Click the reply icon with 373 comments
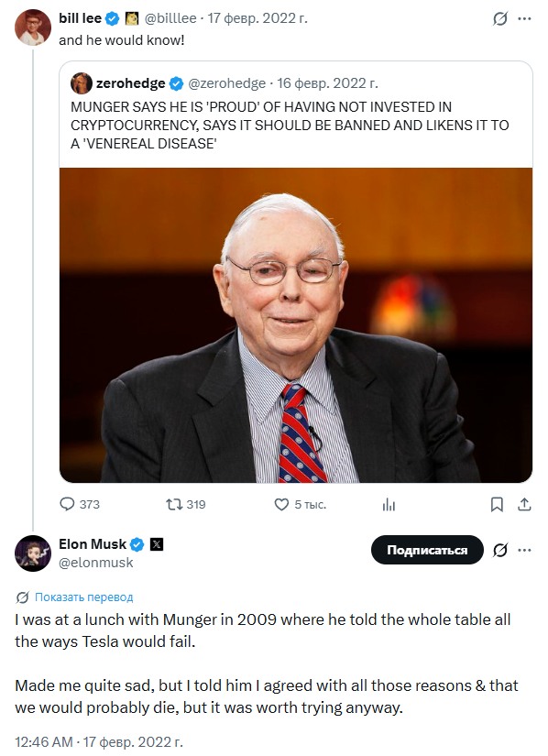Screen dimensions: 548x756 point(67,504)
